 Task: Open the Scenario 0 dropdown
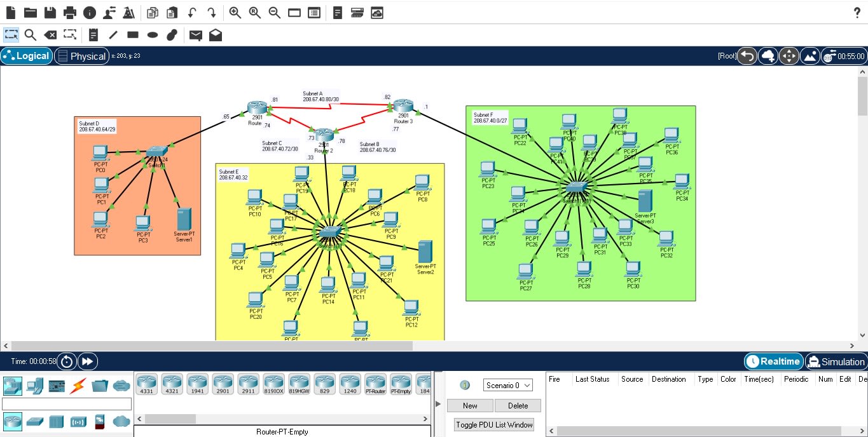507,385
